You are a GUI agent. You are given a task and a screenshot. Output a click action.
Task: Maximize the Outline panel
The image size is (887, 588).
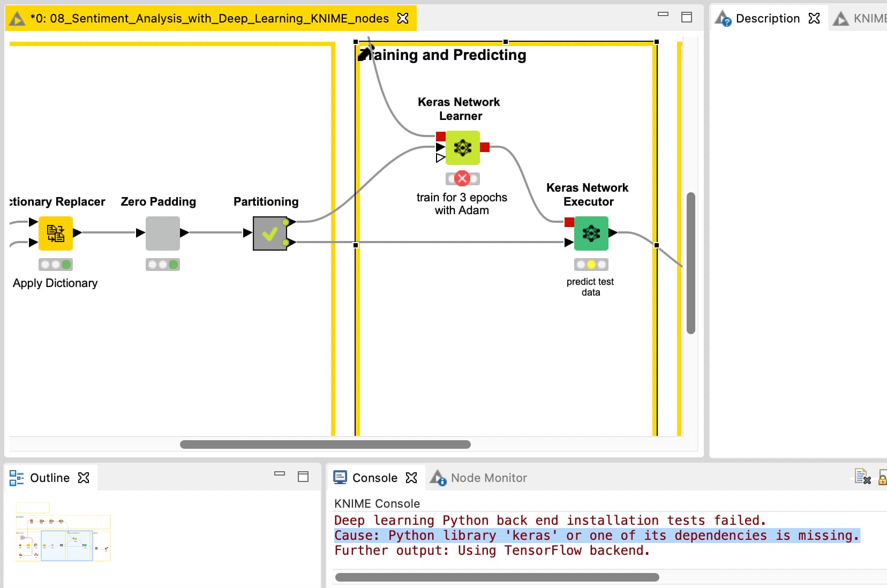coord(303,477)
